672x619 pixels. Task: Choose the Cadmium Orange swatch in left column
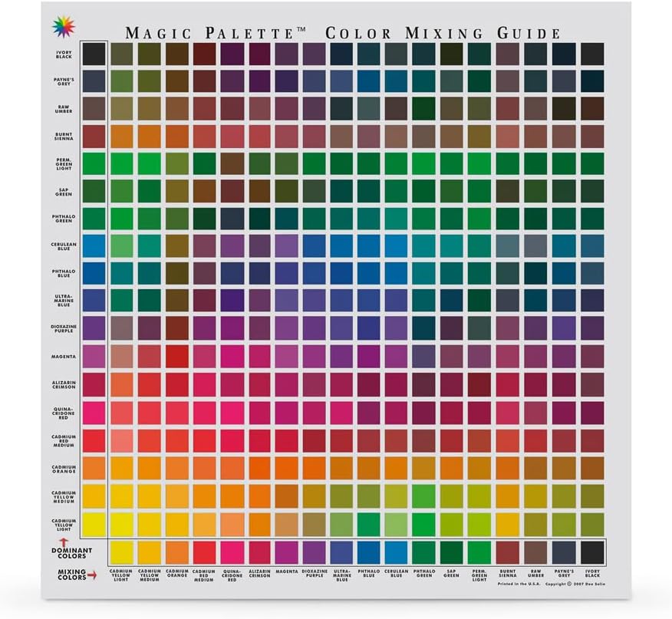pos(94,467)
